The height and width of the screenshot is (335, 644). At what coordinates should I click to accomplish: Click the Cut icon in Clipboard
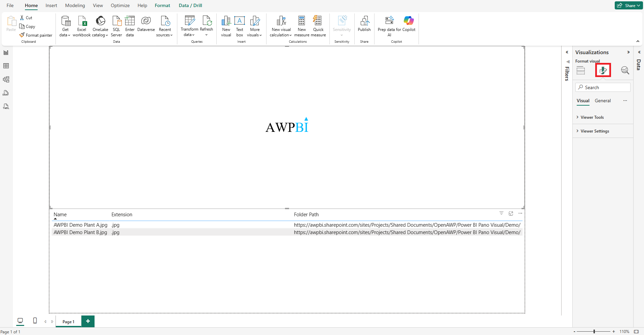pyautogui.click(x=22, y=18)
